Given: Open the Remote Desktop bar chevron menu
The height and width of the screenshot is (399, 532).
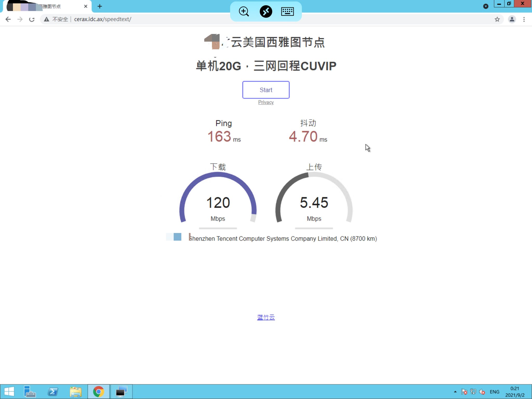Looking at the screenshot, I should [486, 6].
